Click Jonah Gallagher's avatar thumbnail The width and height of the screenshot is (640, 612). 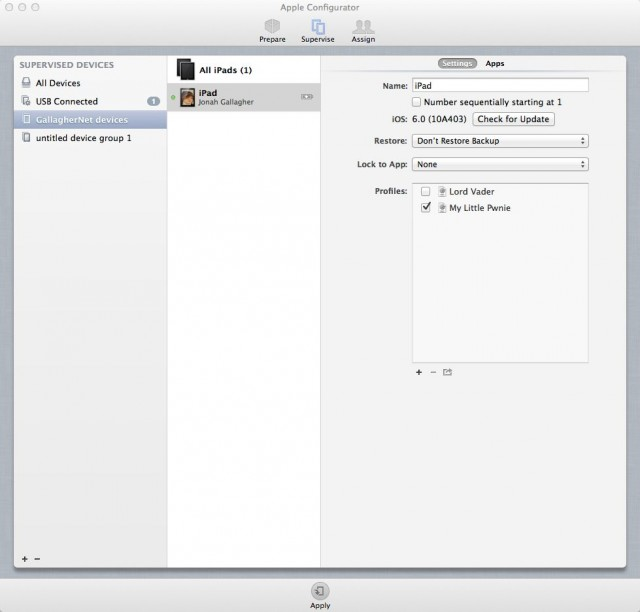tap(188, 97)
